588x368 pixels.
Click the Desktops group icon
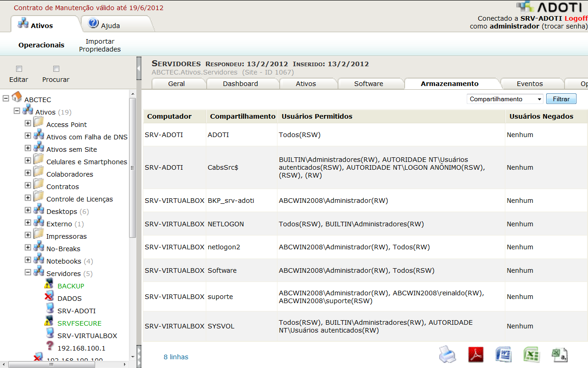[39, 210]
